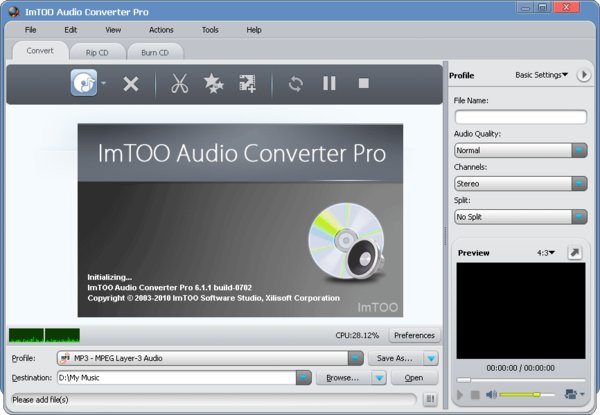Expand the Split dropdown

click(x=579, y=216)
